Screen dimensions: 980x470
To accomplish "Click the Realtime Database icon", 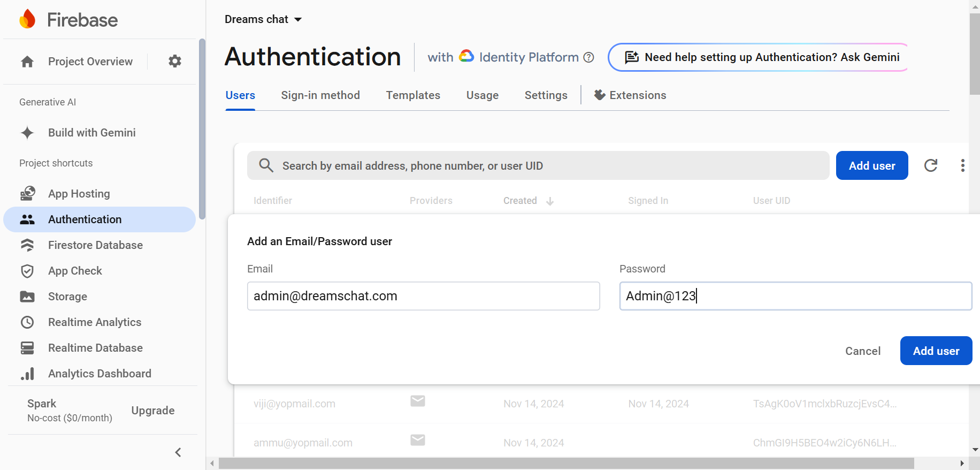I will 27,348.
